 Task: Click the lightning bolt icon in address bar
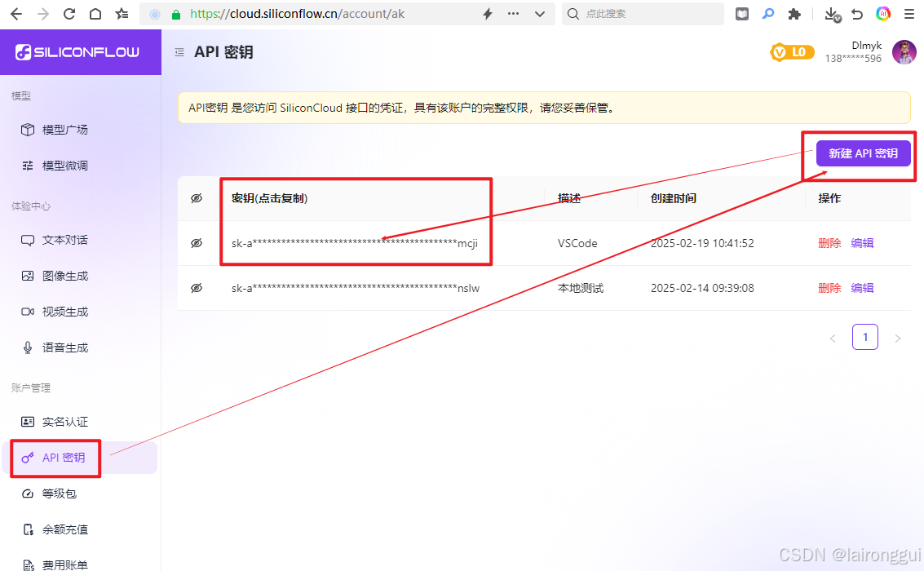point(488,14)
